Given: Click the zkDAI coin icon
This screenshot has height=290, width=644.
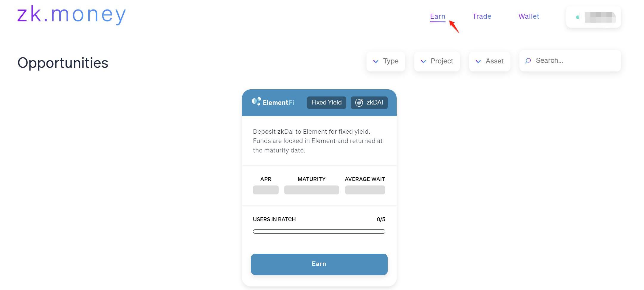Looking at the screenshot, I should 359,103.
